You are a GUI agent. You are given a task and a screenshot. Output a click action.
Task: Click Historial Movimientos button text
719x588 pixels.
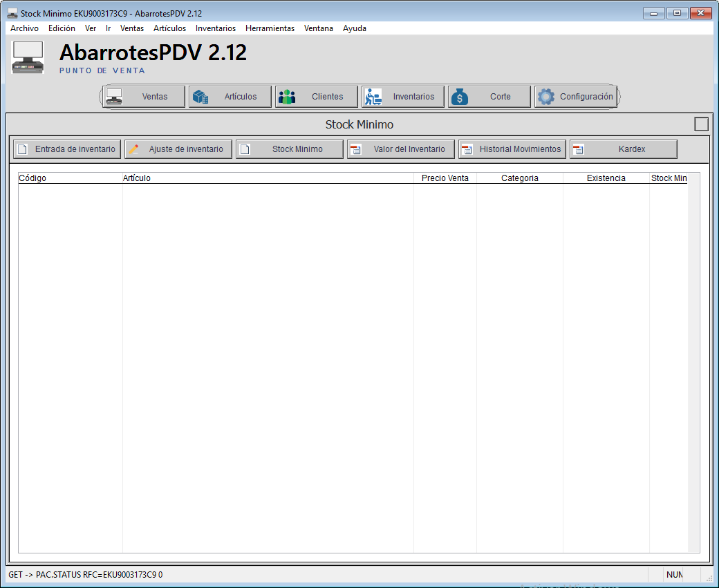pyautogui.click(x=521, y=149)
